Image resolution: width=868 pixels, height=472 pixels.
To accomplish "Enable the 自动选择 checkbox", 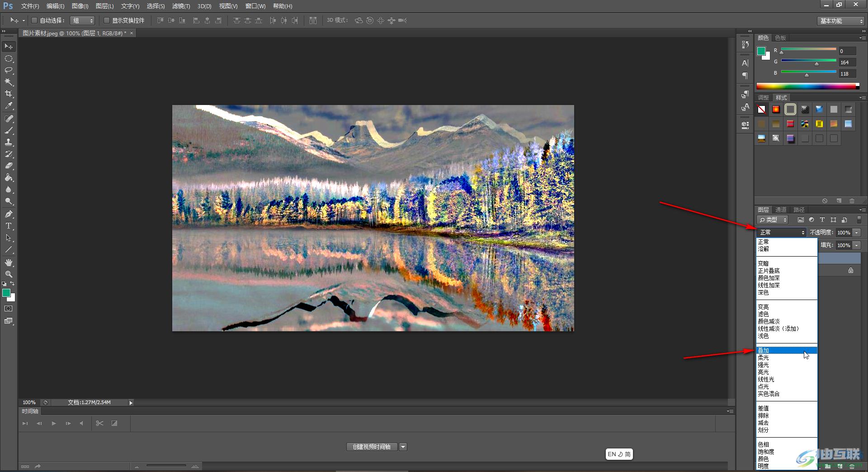I will (x=34, y=20).
